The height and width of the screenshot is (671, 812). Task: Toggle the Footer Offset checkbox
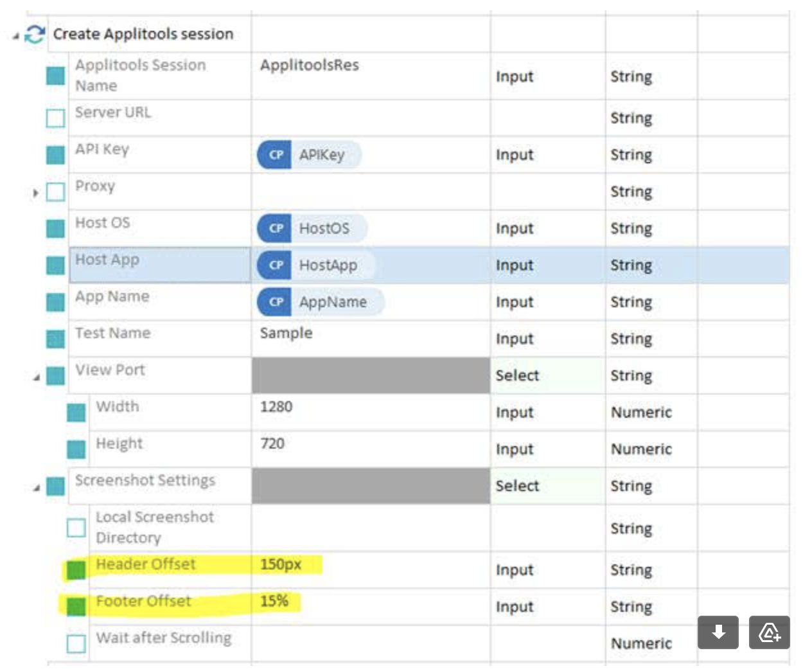[x=76, y=606]
